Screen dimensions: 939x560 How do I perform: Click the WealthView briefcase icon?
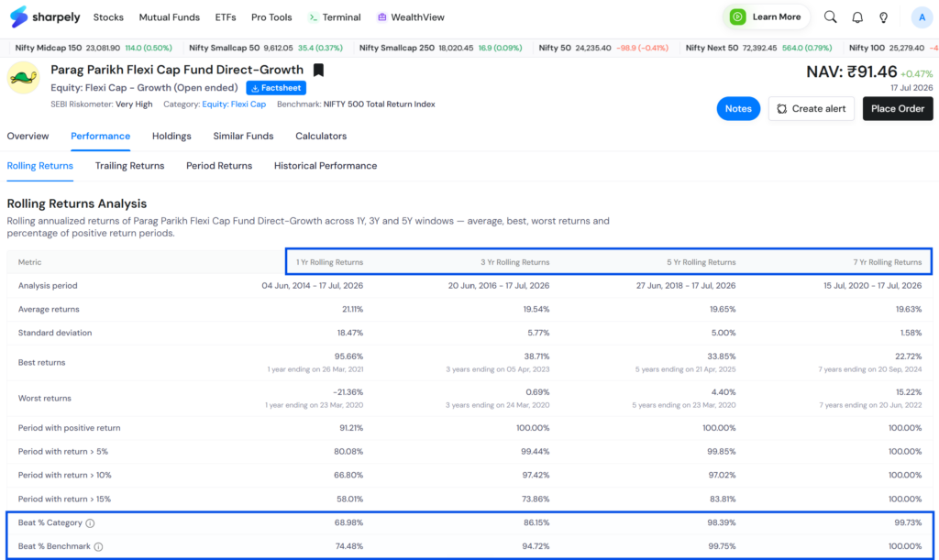[381, 17]
